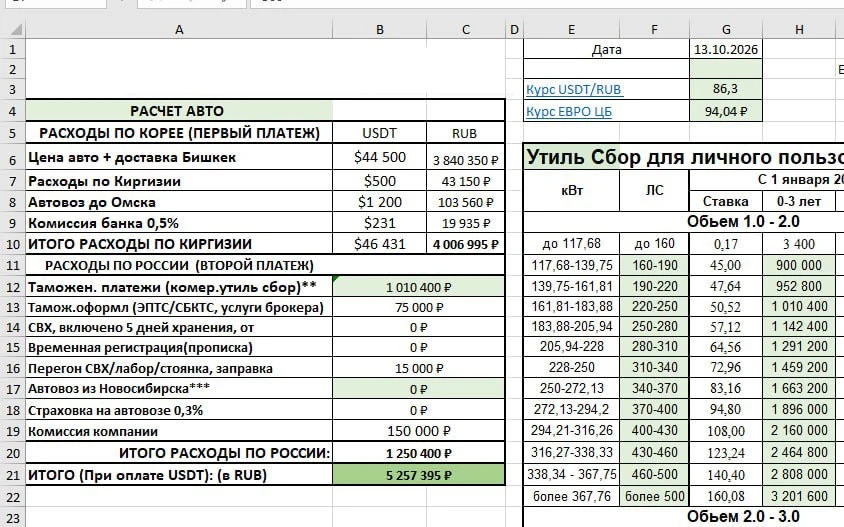The image size is (844, 527).
Task: Select the 220-250 horsepower cell
Action: pyautogui.click(x=654, y=307)
